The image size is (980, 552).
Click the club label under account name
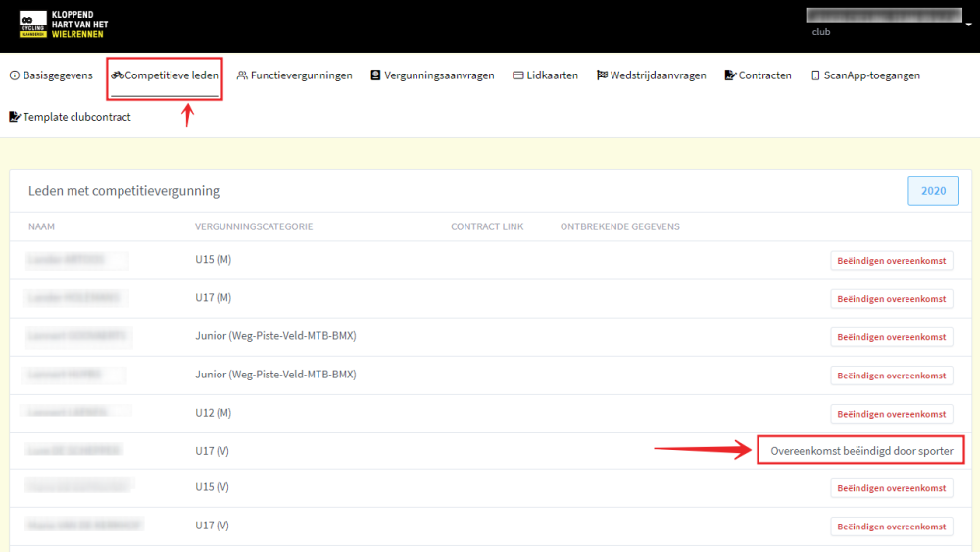point(820,32)
